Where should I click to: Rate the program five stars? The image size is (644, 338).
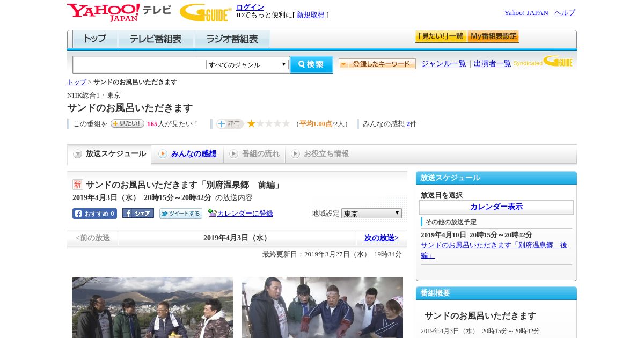click(286, 124)
